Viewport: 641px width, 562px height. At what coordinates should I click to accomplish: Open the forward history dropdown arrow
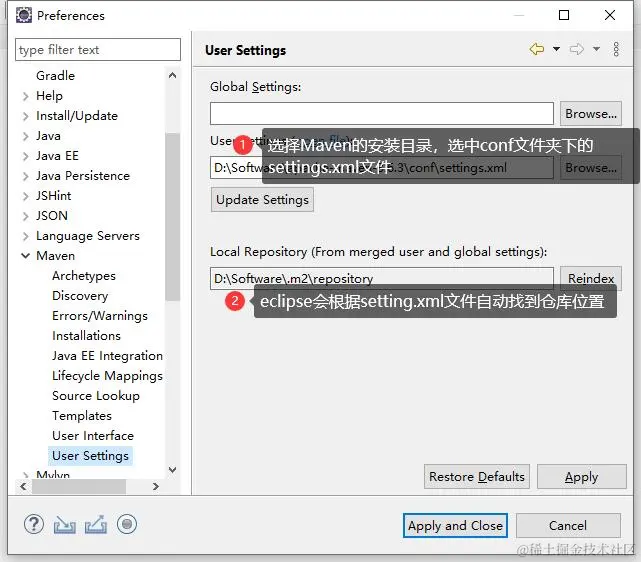pos(596,49)
